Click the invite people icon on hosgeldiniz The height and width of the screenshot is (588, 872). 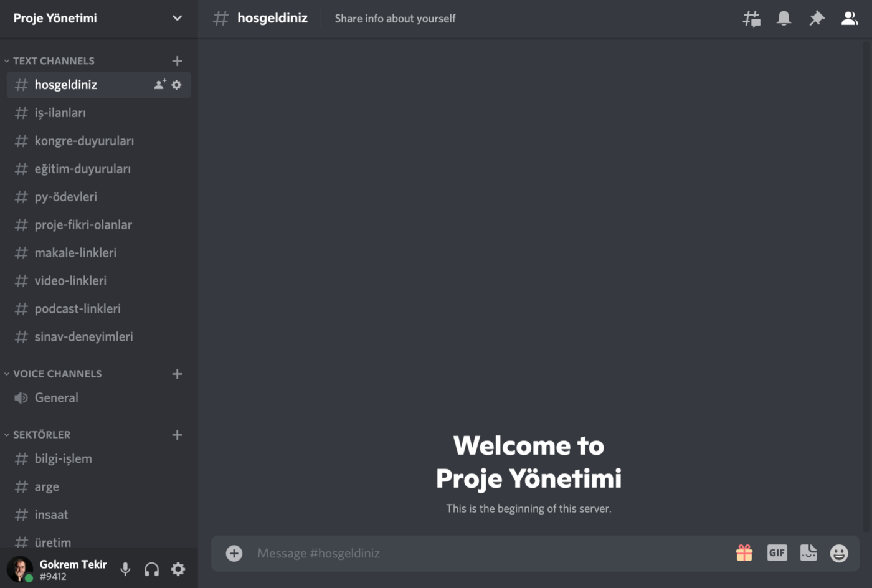coord(160,85)
